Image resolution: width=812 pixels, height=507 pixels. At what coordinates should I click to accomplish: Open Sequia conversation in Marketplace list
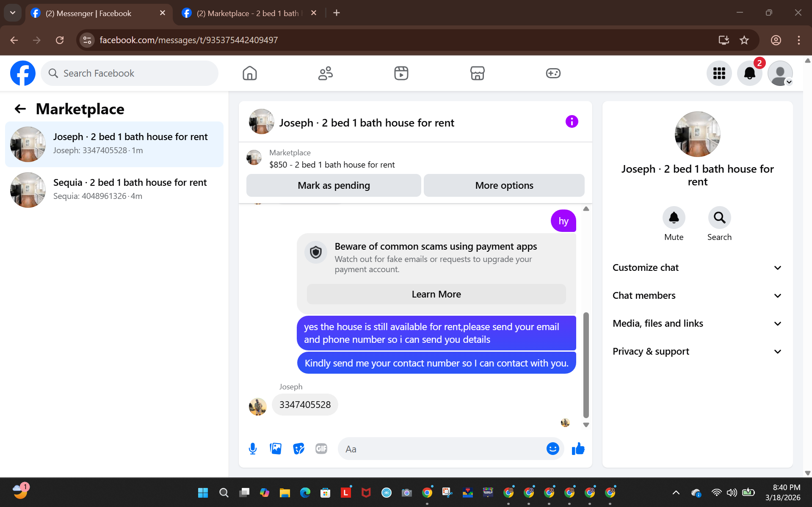tap(114, 190)
